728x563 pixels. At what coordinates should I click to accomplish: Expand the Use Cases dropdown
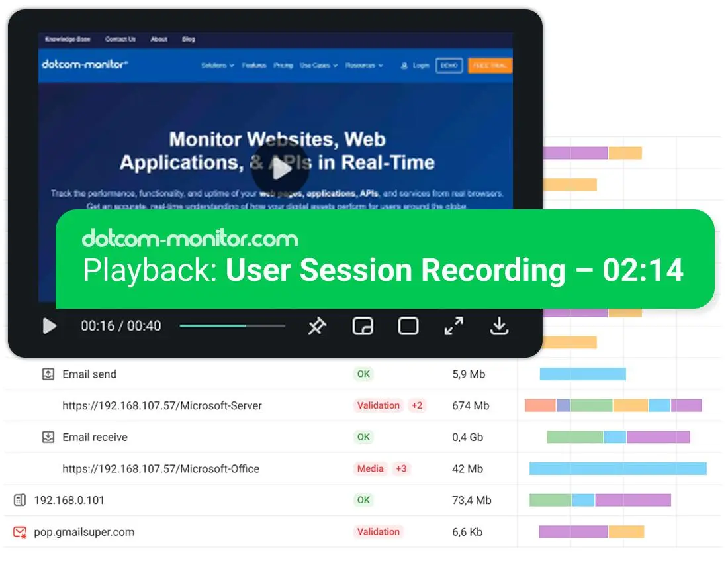point(316,65)
